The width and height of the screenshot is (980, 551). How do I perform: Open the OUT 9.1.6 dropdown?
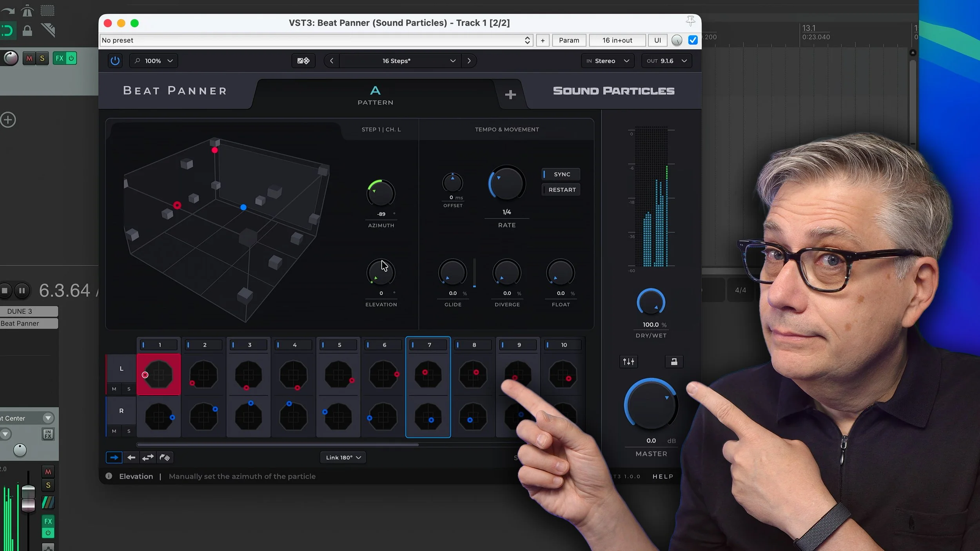pos(666,61)
